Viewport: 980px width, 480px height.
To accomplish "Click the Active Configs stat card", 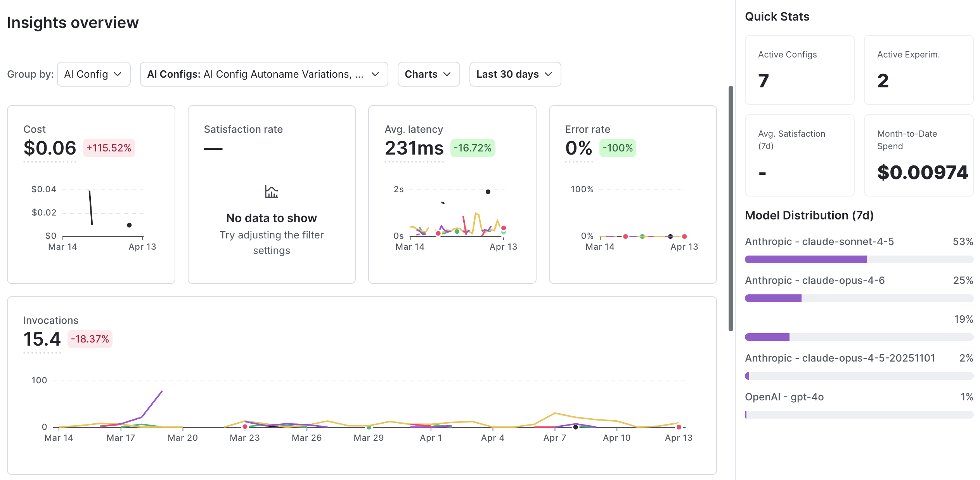I will coord(799,70).
